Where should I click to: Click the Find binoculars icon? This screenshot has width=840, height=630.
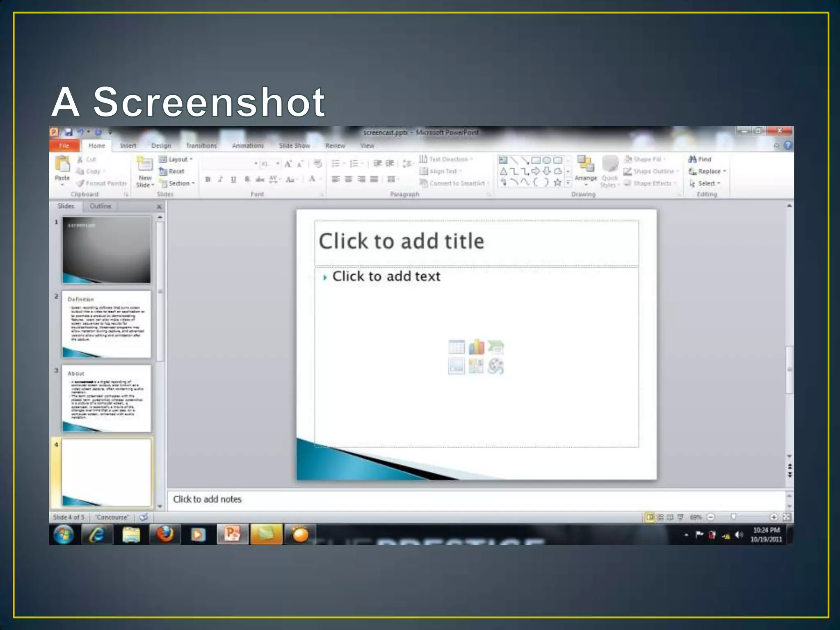pos(693,159)
